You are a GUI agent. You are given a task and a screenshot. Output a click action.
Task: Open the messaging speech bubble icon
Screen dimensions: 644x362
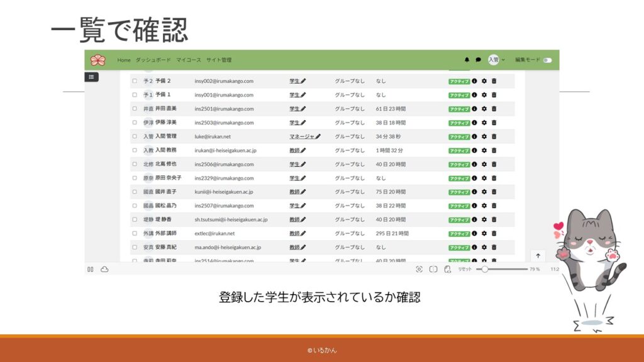[478, 60]
